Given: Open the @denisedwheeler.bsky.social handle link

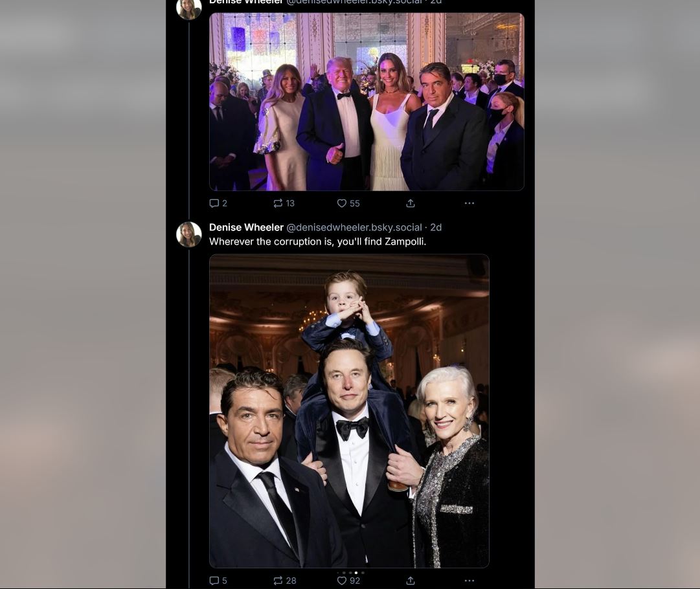Looking at the screenshot, I should pyautogui.click(x=354, y=228).
